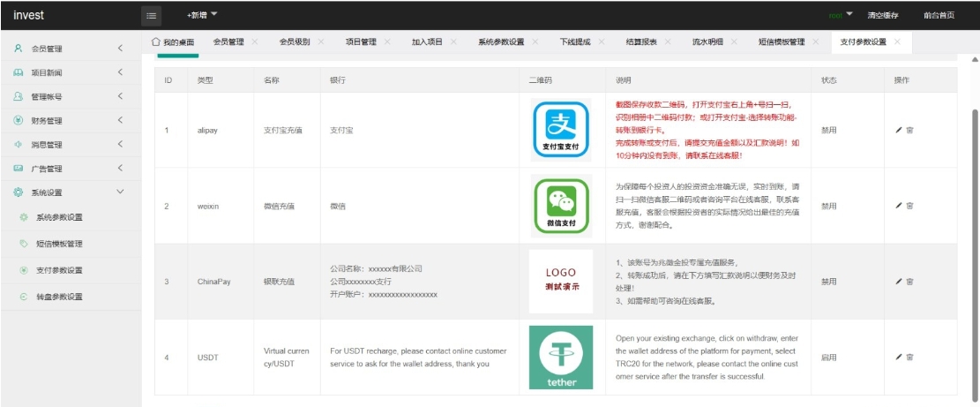Click the WeChat Pay QR image
This screenshot has height=407, width=980.
tap(560, 206)
